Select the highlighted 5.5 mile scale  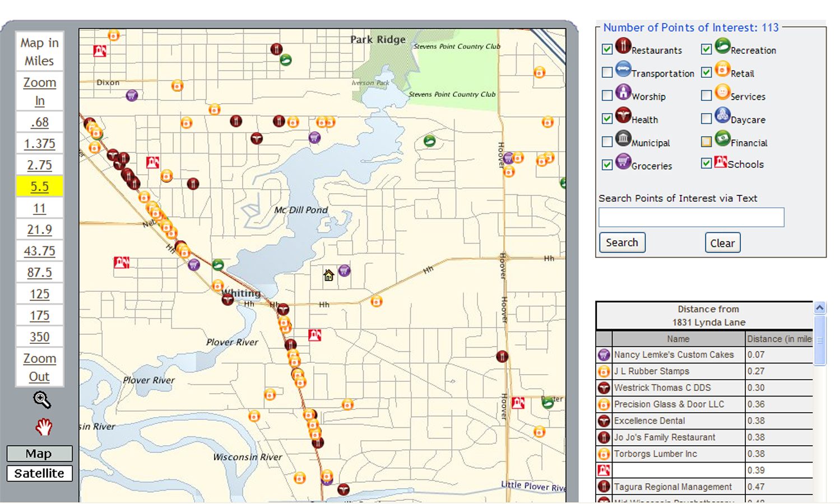(39, 186)
